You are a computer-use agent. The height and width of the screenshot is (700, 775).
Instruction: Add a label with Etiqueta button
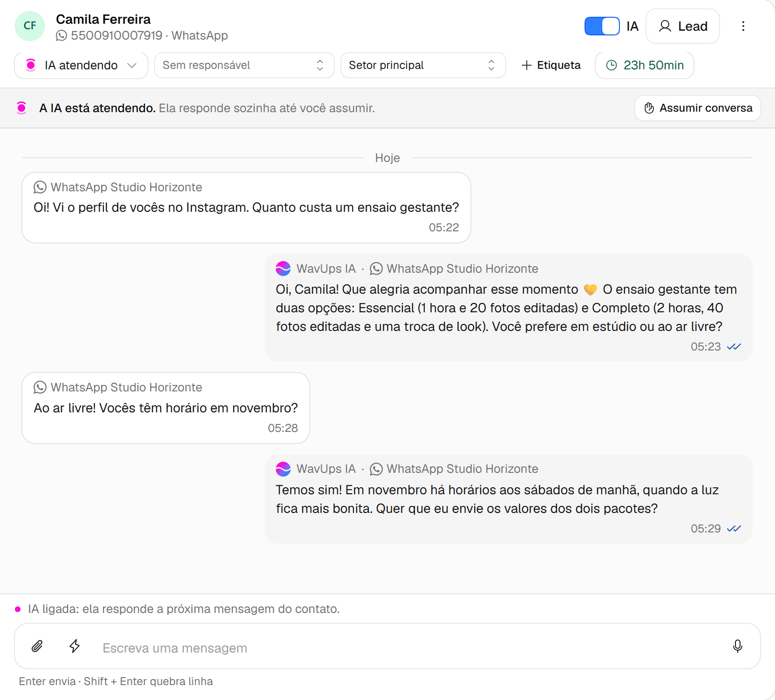551,65
